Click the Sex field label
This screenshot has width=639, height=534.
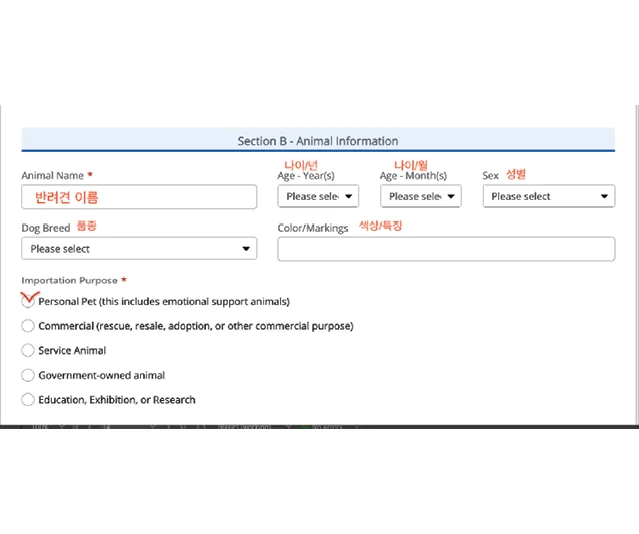(x=490, y=175)
